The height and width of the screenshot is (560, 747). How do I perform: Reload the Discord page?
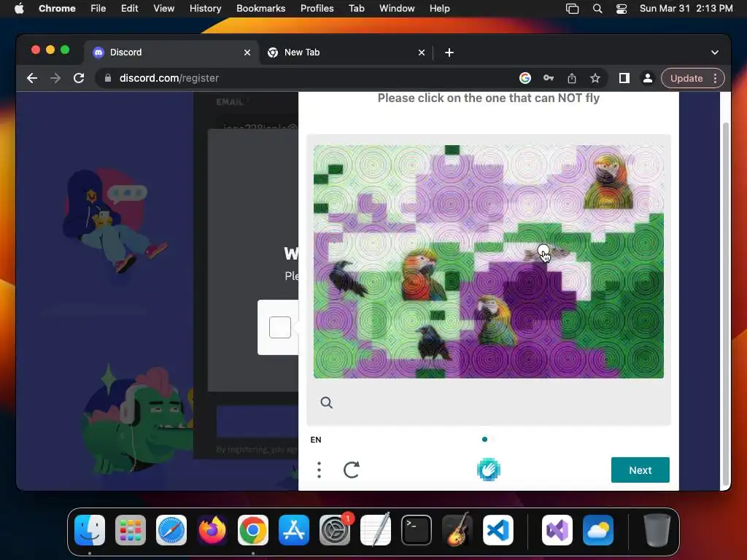coord(79,78)
